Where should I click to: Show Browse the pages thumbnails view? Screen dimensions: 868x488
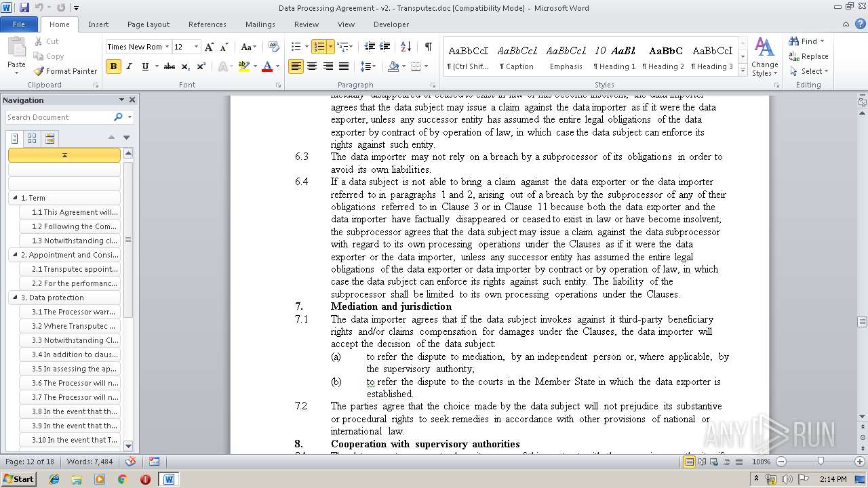pos(32,138)
